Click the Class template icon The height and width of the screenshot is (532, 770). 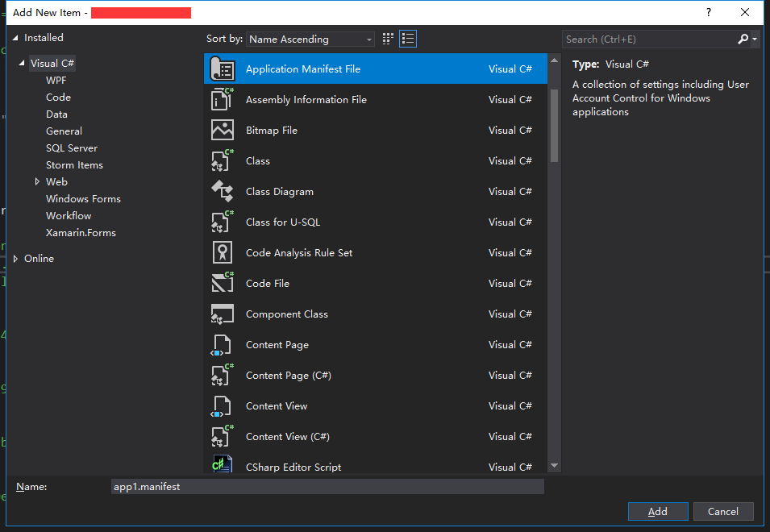pyautogui.click(x=223, y=160)
